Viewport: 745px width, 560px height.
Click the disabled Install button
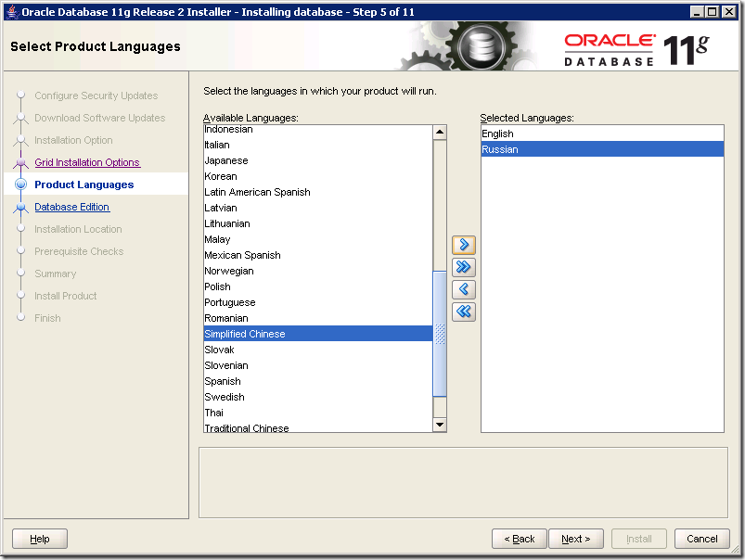pos(639,539)
